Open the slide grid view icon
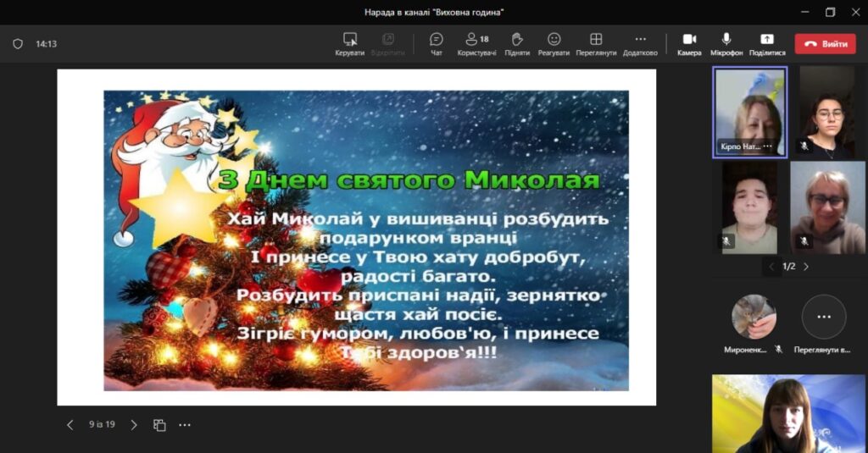 pos(159,425)
